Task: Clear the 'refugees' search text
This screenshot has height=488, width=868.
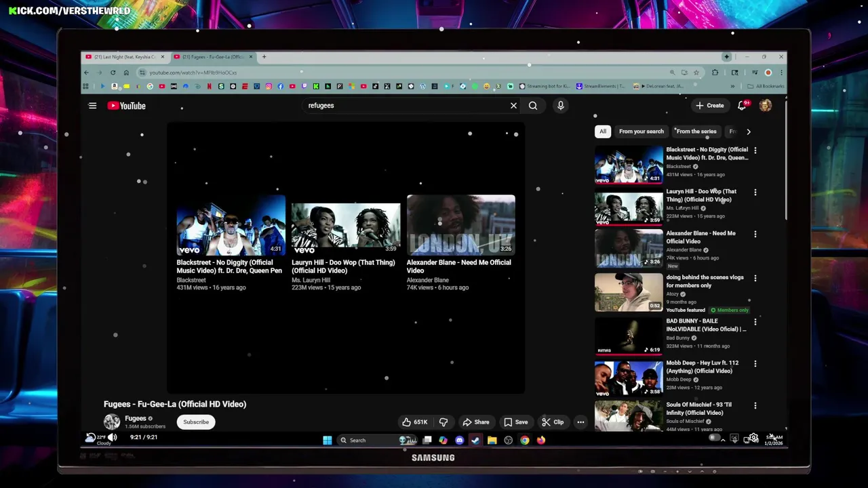Action: 513,106
